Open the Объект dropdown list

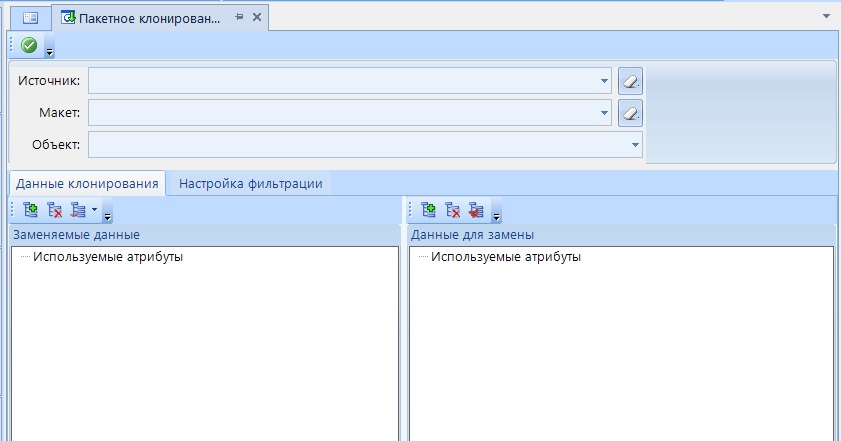click(635, 145)
